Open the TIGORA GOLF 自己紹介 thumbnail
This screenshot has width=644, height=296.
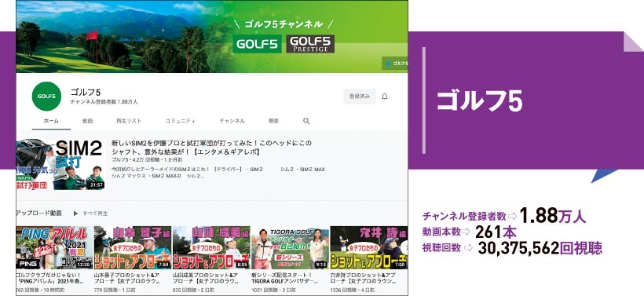pyautogui.click(x=290, y=248)
